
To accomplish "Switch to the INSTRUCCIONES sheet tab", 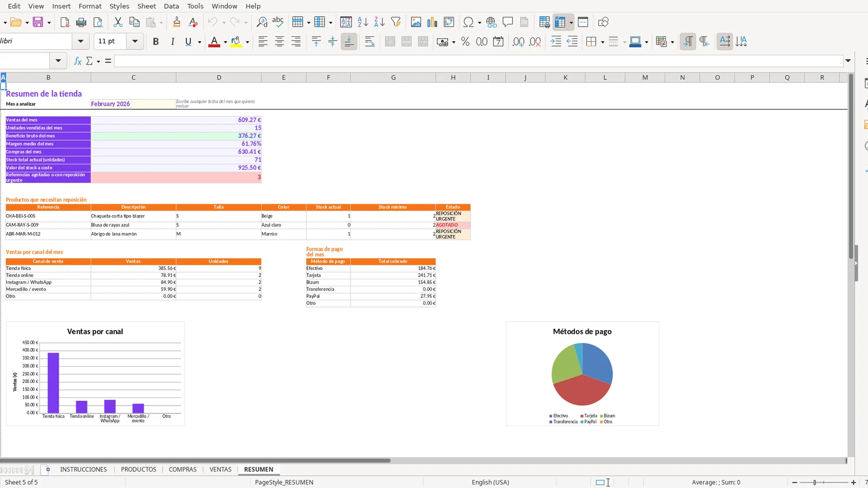I will [x=84, y=470].
